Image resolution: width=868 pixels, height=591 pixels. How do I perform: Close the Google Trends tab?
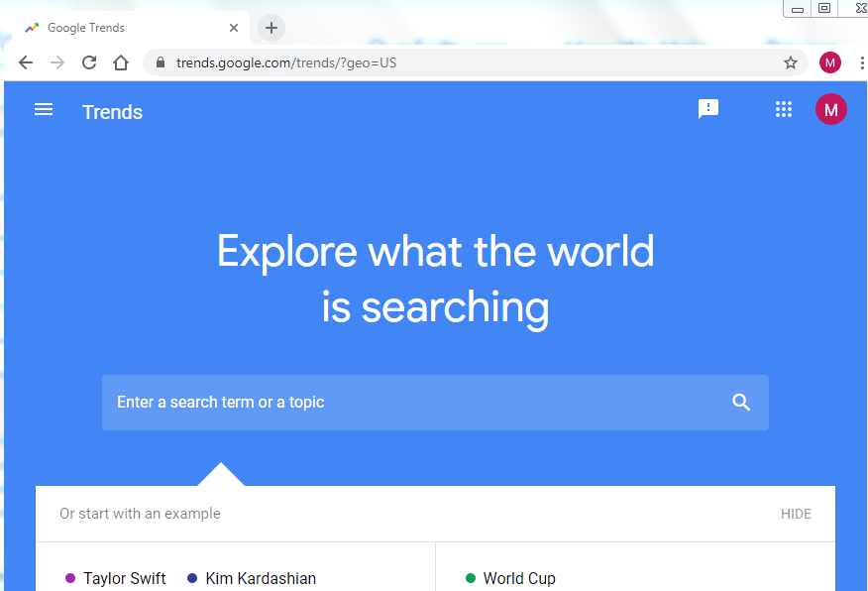pos(234,28)
